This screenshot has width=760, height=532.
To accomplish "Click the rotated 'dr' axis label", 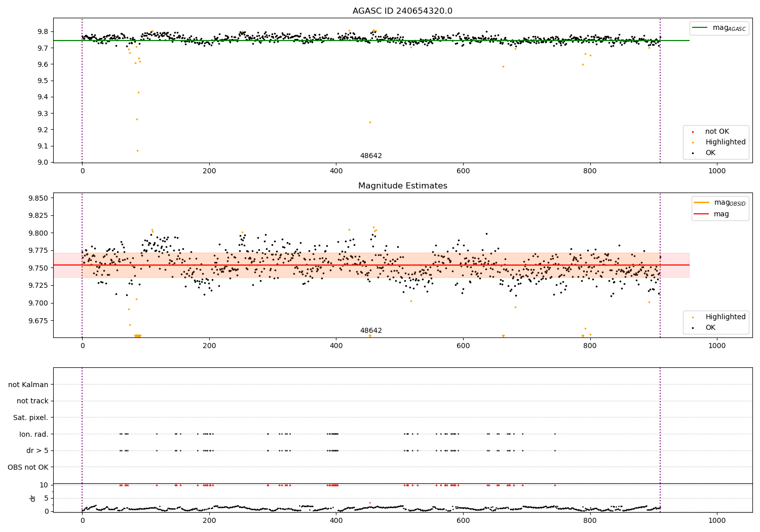I will click(x=33, y=498).
